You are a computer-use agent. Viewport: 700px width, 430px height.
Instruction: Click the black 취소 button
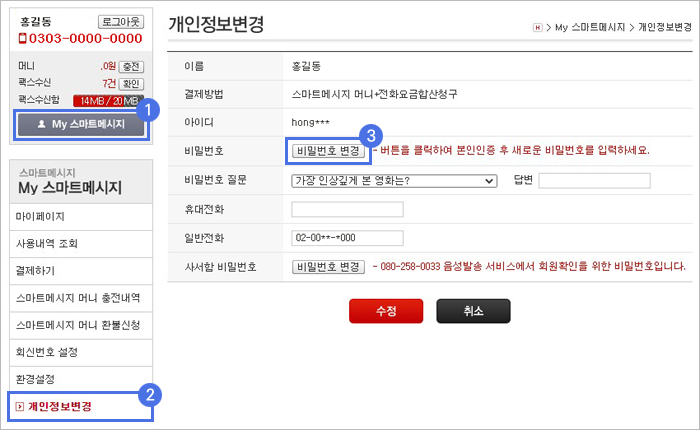click(x=473, y=311)
